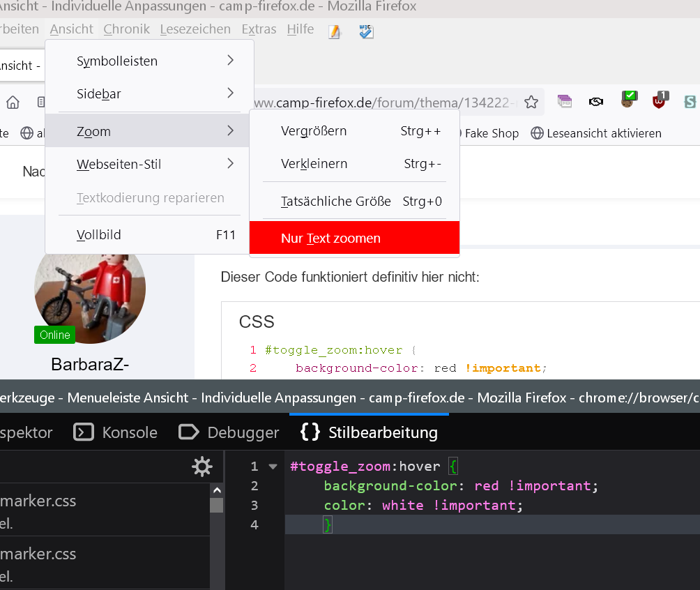
Task: Click the 'Leseansicht aktivieren' bookmark
Action: pos(596,133)
